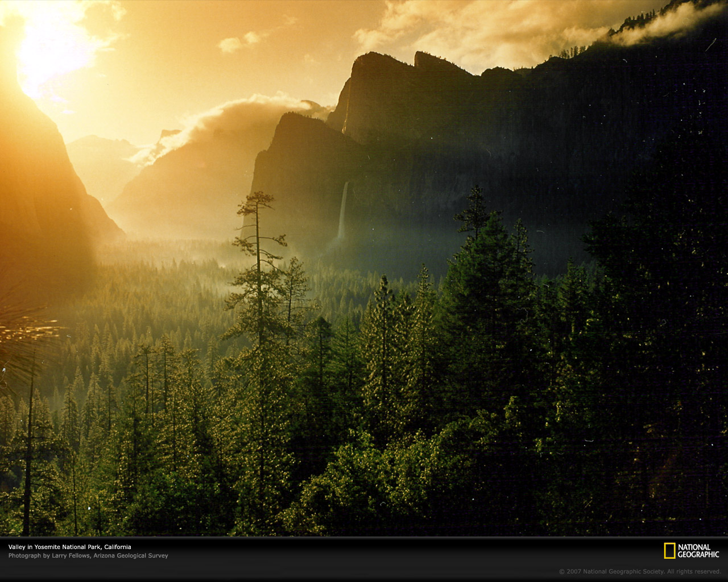The height and width of the screenshot is (582, 728).
Task: Click the word GEOGRAPHIC in the logo
Action: 698,555
